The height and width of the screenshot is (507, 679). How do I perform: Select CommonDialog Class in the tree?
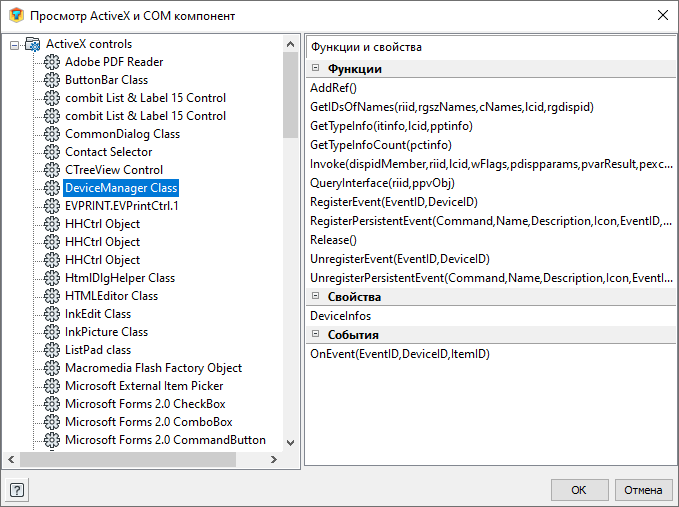click(122, 134)
